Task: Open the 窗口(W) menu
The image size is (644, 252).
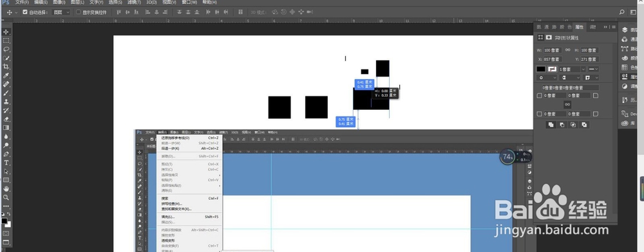Action: (189, 2)
